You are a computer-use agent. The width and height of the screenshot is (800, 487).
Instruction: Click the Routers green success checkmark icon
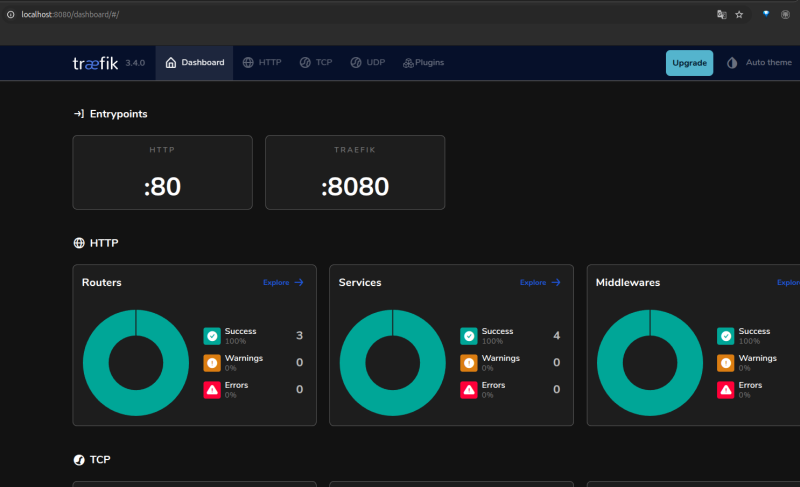[212, 336]
